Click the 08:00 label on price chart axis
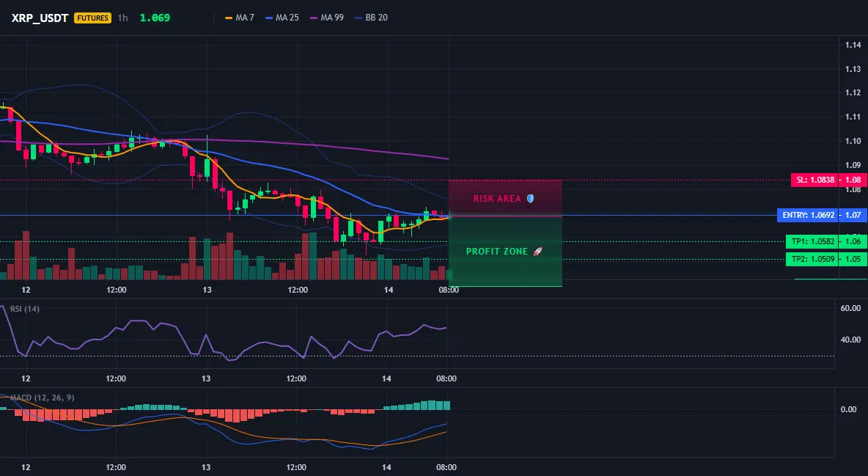 [449, 290]
